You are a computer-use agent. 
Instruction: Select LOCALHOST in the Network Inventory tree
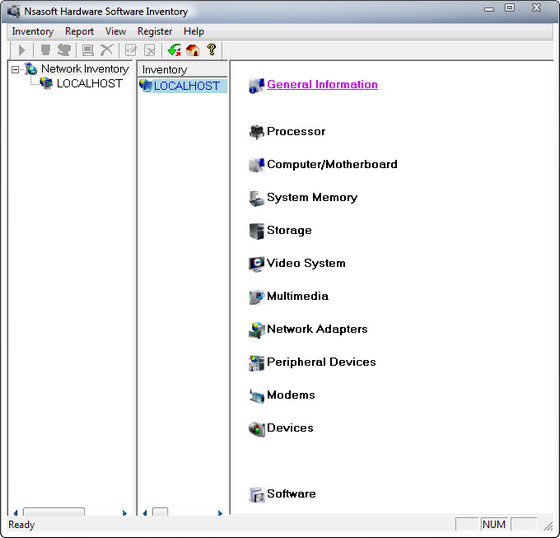pos(89,84)
